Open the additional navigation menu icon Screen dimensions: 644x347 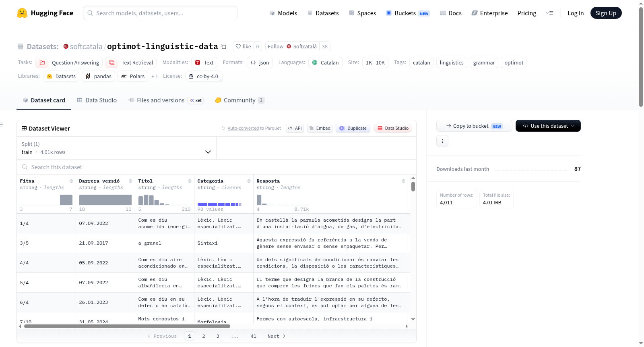pyautogui.click(x=549, y=13)
